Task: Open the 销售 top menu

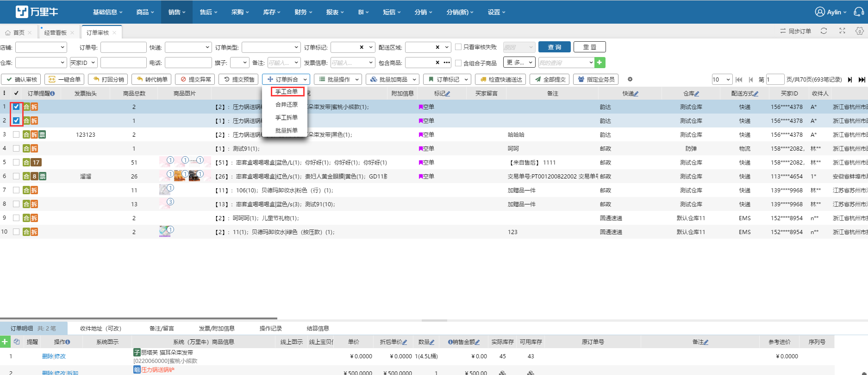Action: pos(177,12)
